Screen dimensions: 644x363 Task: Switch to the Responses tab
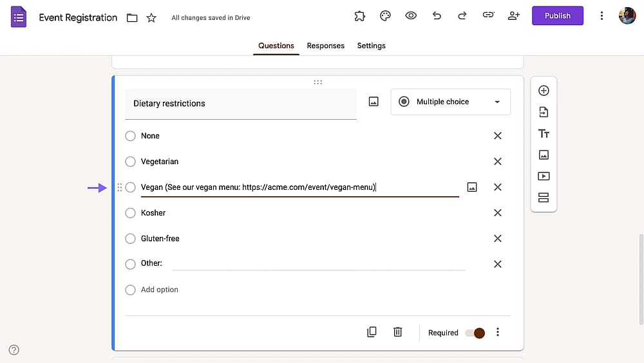(x=325, y=46)
